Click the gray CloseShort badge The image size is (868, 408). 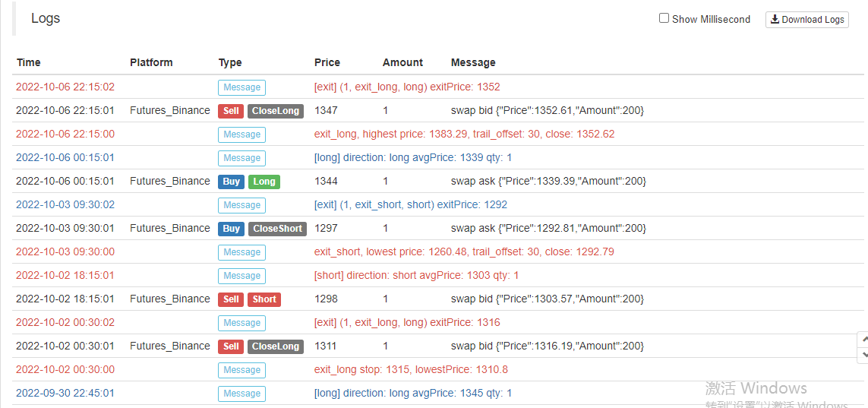click(x=277, y=229)
